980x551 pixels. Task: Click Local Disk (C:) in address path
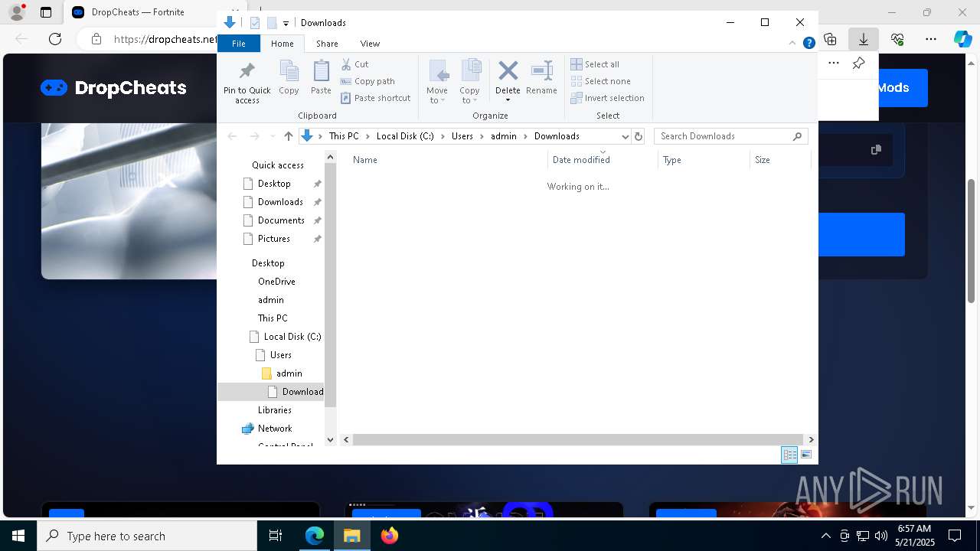pos(405,136)
